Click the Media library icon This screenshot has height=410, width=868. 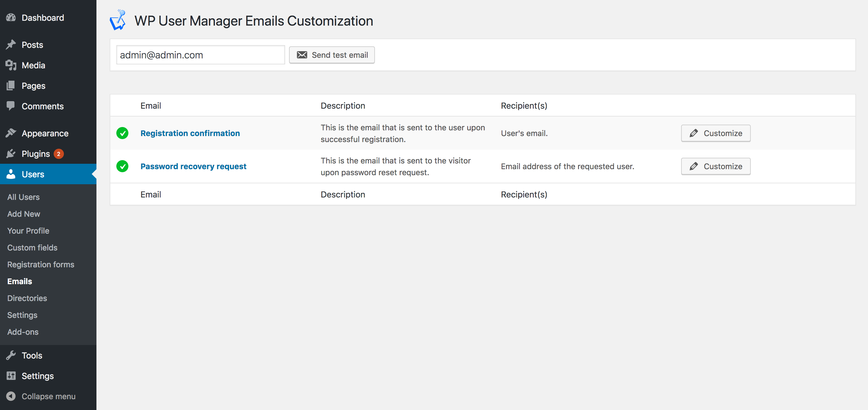11,65
